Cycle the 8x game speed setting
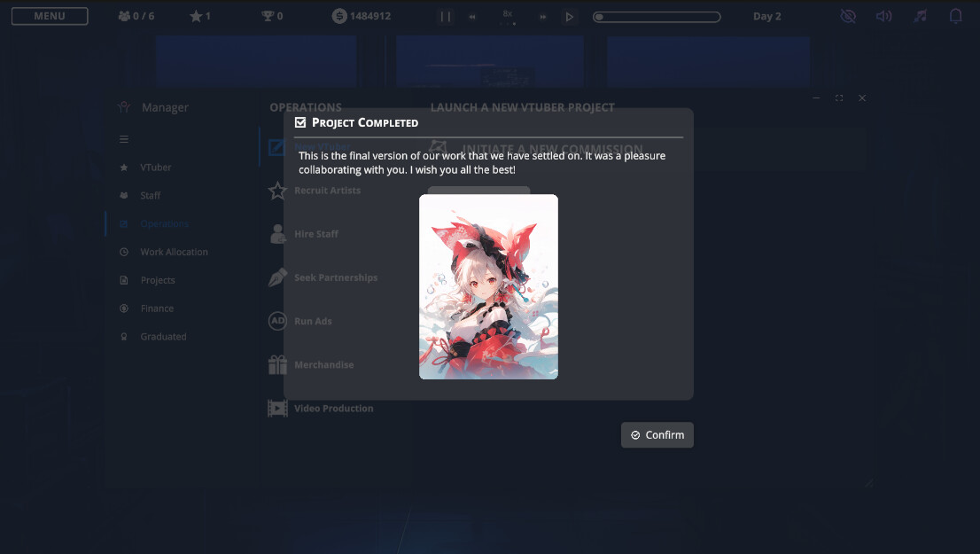Image resolution: width=980 pixels, height=554 pixels. tap(509, 15)
